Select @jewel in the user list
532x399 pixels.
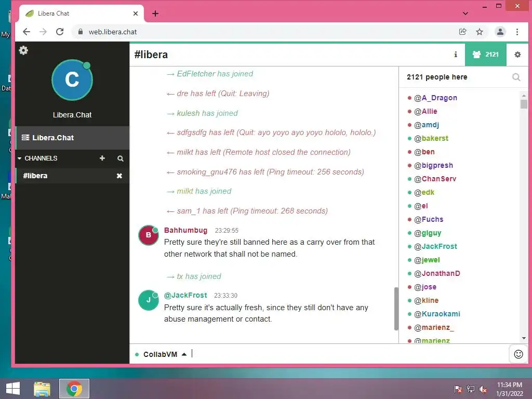tap(427, 260)
